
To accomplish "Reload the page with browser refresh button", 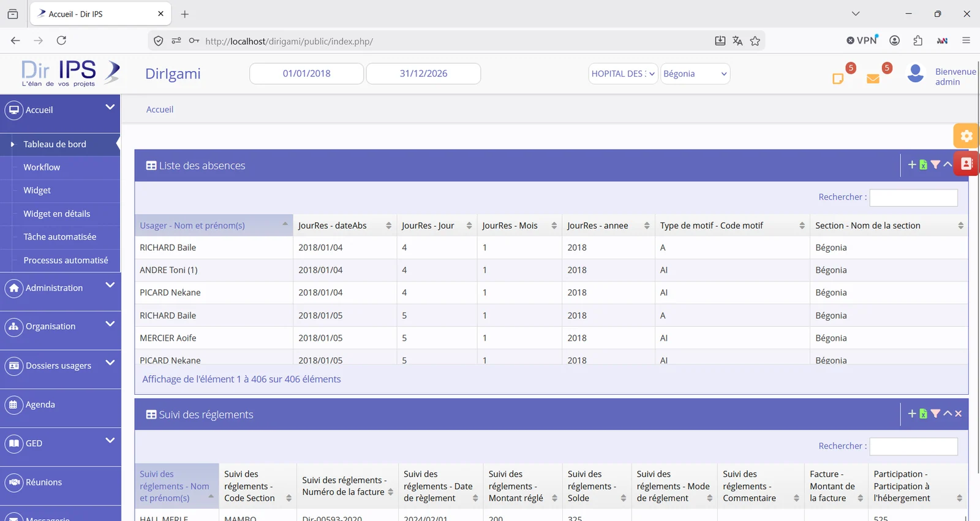I will click(61, 40).
